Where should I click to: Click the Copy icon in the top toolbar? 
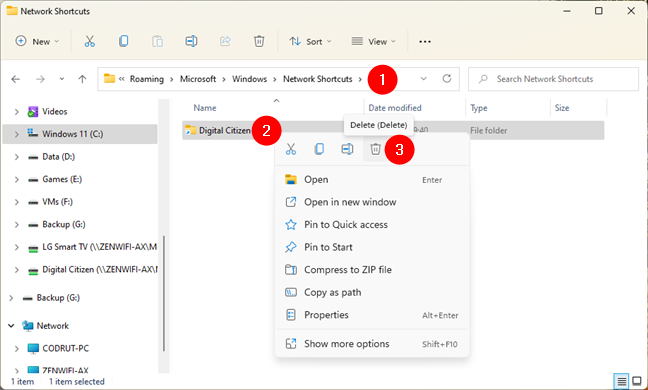coord(124,41)
